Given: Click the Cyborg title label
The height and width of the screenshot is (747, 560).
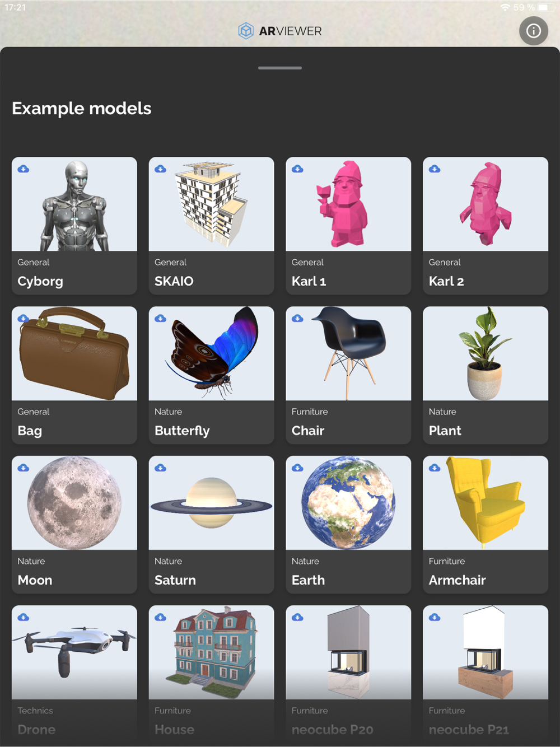Looking at the screenshot, I should 40,281.
